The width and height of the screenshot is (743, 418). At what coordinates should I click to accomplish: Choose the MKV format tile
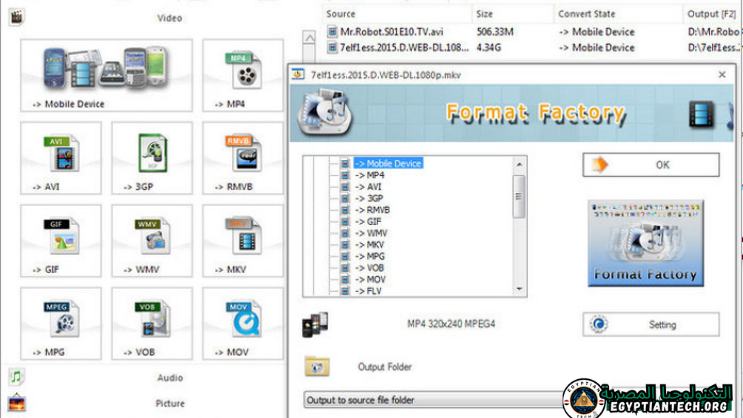tap(243, 241)
